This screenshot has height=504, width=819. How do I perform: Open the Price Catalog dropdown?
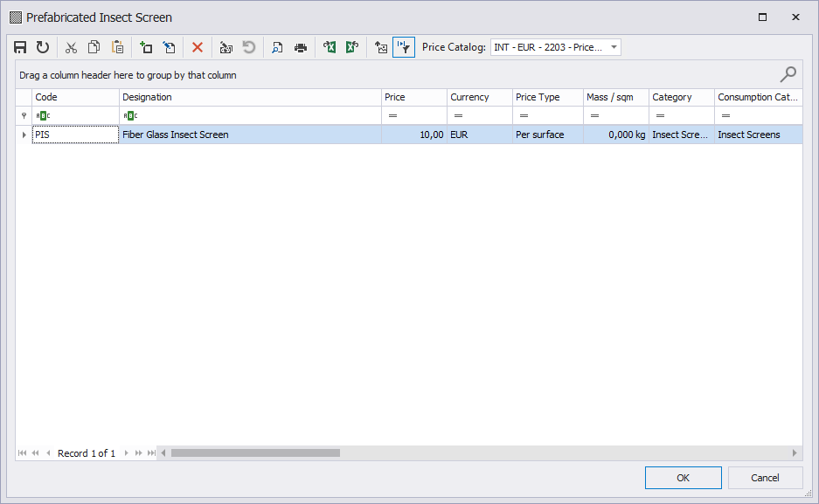[614, 47]
